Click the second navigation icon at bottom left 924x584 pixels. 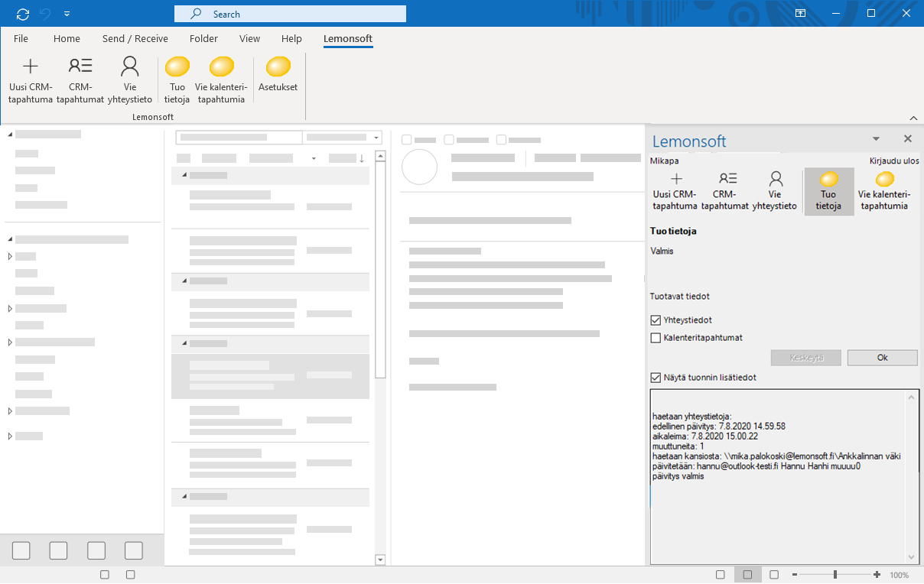pos(58,550)
